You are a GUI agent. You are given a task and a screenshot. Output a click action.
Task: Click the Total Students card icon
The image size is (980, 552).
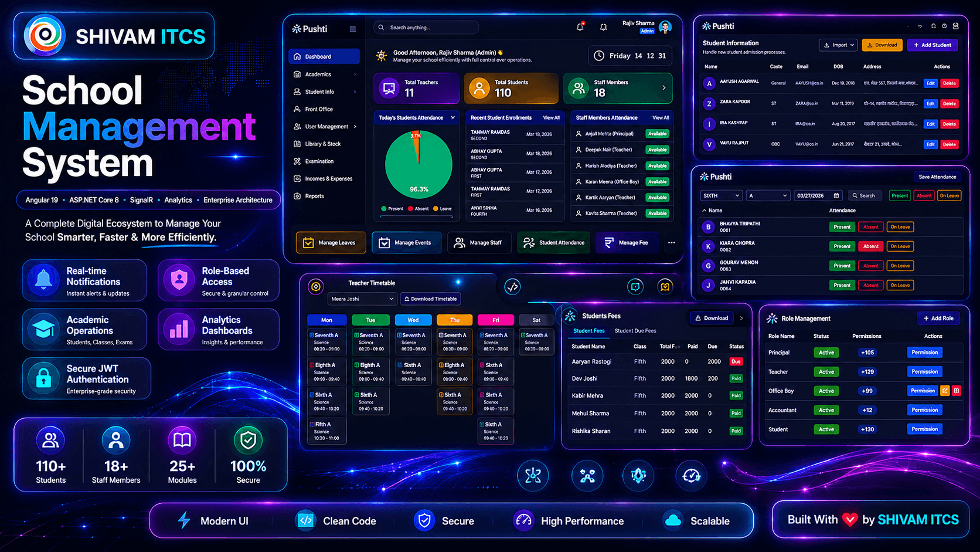coord(479,88)
